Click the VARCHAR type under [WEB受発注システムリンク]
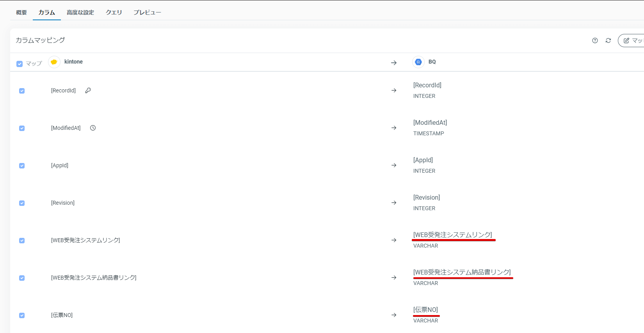This screenshot has width=644, height=333. pos(426,246)
